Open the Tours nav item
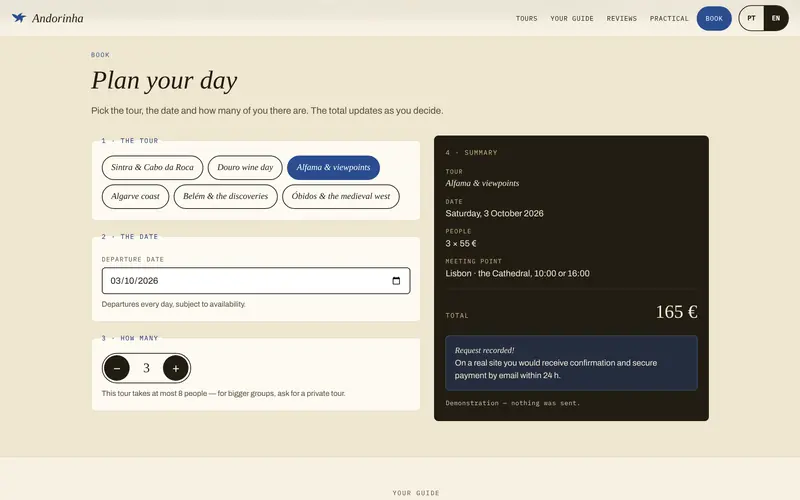The image size is (800, 500). [x=527, y=18]
